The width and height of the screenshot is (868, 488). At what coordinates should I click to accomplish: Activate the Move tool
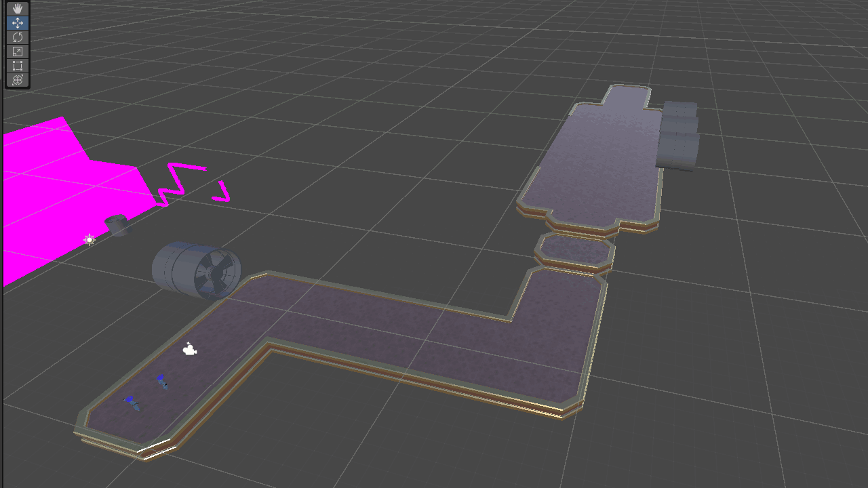click(18, 22)
